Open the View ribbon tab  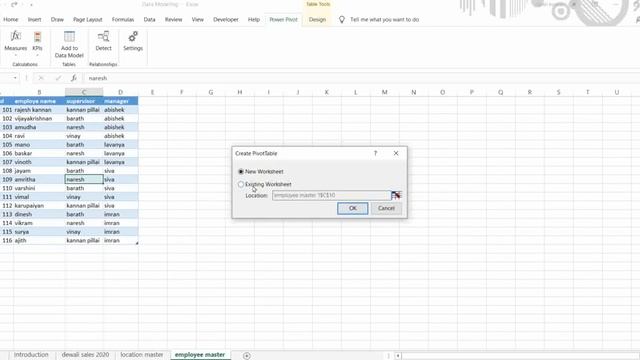(x=198, y=20)
